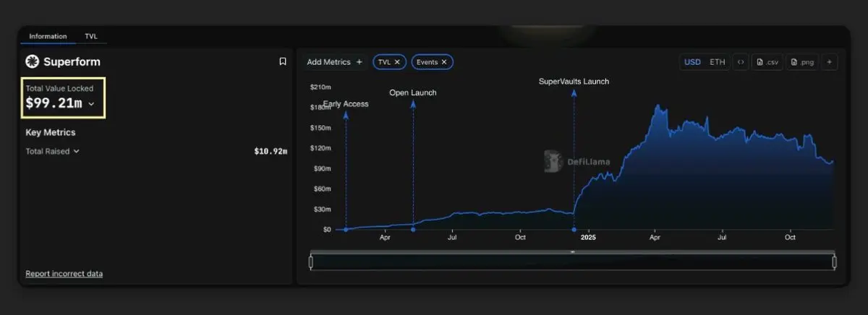Remove the TVL metric chip
This screenshot has width=868, height=315.
pos(397,62)
